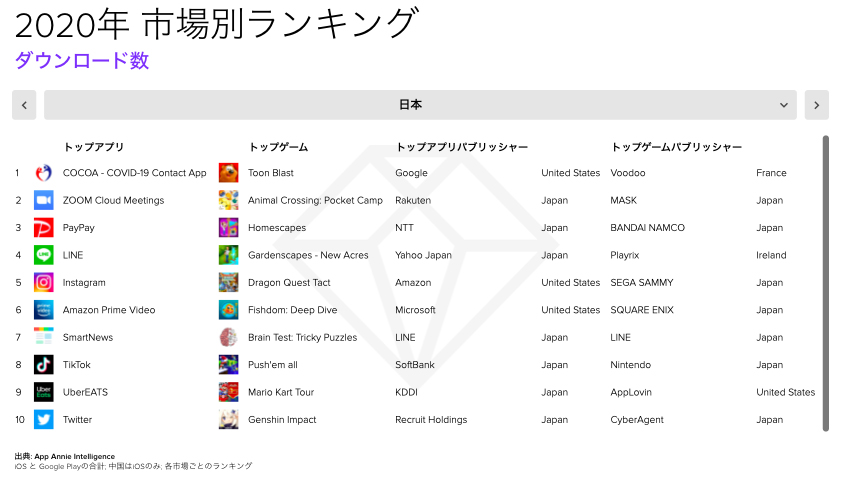
Task: Click the publisher 'SoftBank'
Action: (x=415, y=365)
